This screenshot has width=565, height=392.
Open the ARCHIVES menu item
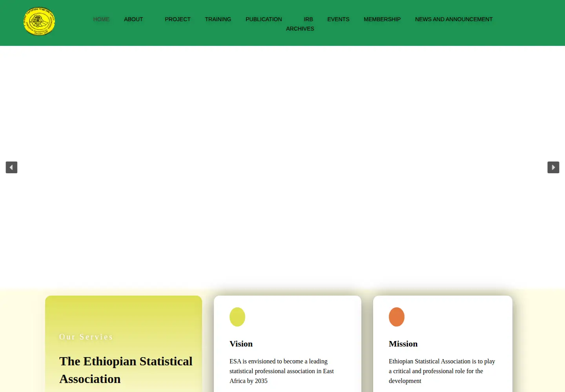[300, 29]
